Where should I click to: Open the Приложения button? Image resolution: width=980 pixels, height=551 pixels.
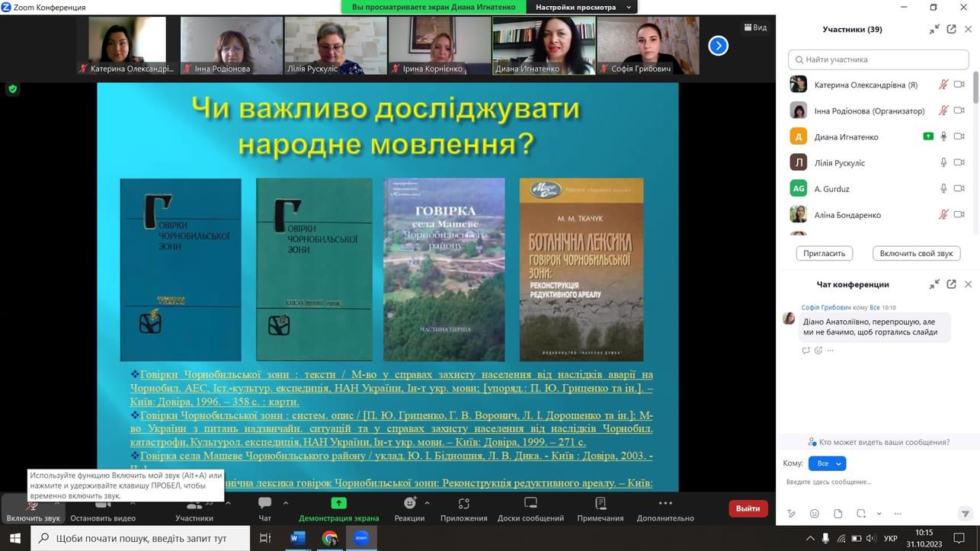pos(463,509)
